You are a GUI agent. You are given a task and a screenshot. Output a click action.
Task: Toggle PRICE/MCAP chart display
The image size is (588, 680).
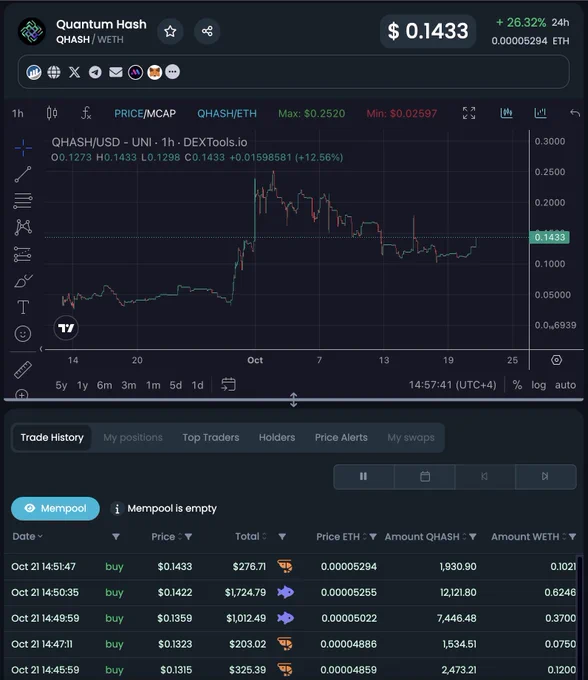(145, 114)
